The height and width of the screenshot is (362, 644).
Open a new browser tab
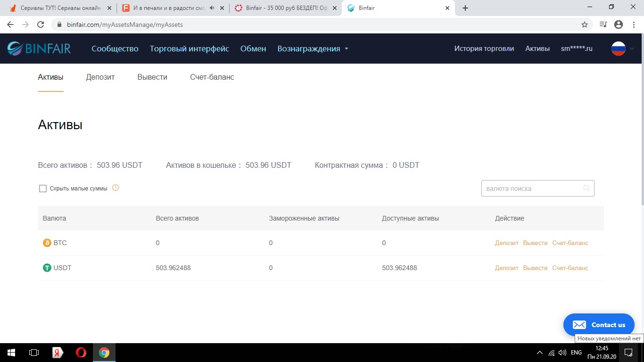click(465, 8)
